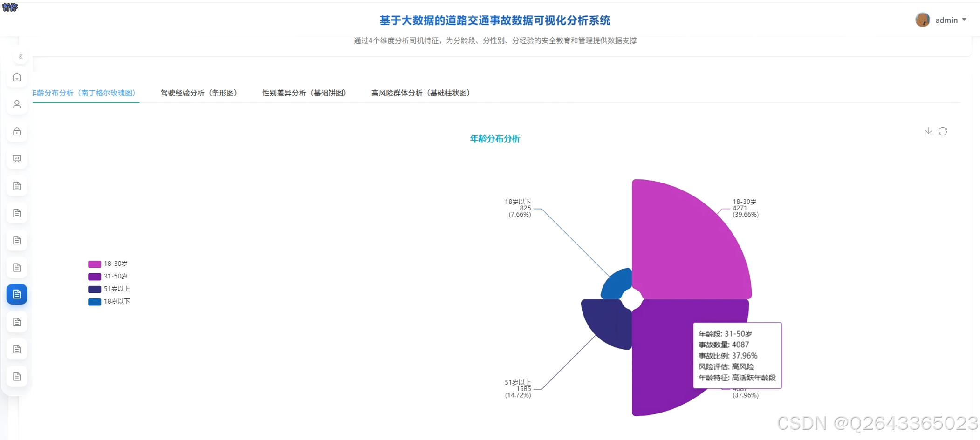980x440 pixels.
Task: Select the user profile icon in sidebar
Action: point(17,104)
